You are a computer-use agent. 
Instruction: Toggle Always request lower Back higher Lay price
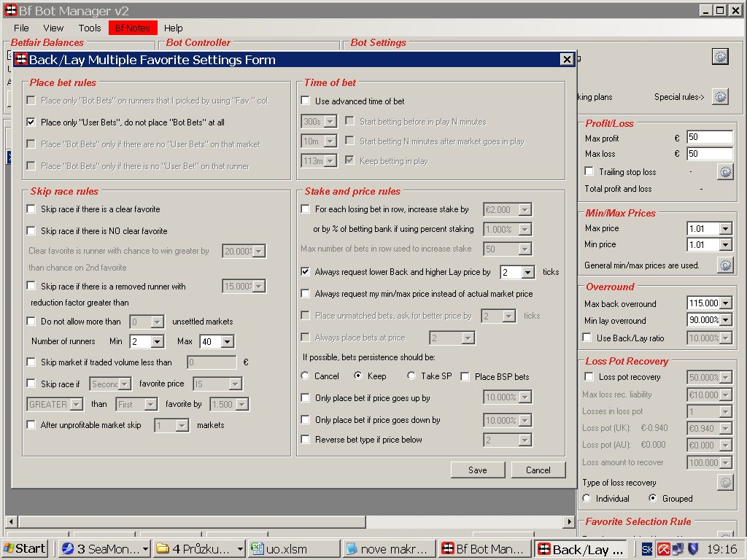[x=306, y=272]
